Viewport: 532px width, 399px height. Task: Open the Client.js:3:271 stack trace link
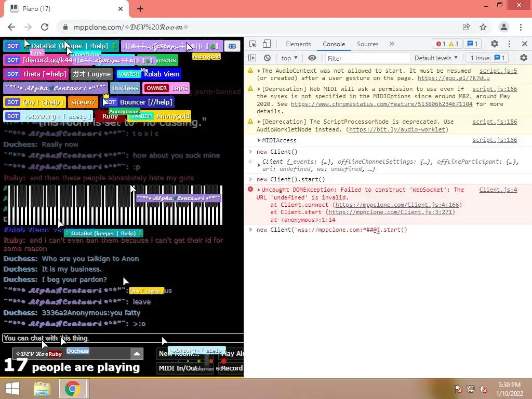point(390,212)
